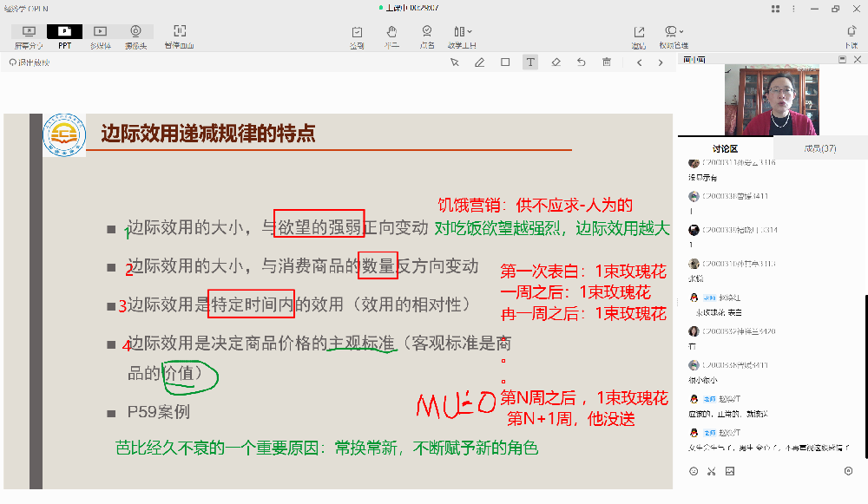Choose the rectangle shape tool
Viewport: 868px width, 504px height.
pos(505,62)
